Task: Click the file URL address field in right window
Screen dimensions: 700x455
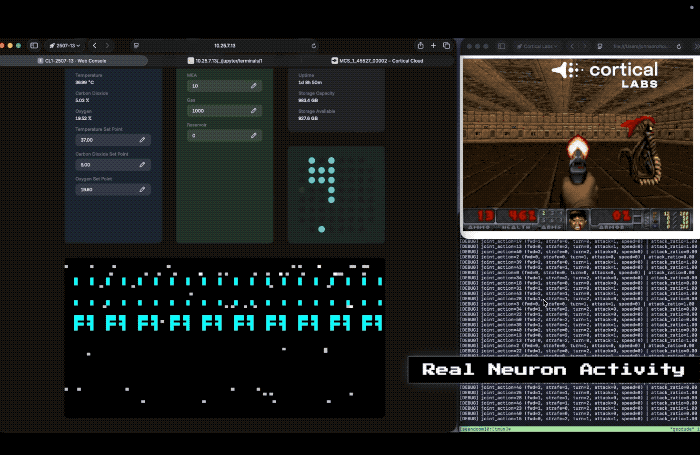Action: click(641, 46)
